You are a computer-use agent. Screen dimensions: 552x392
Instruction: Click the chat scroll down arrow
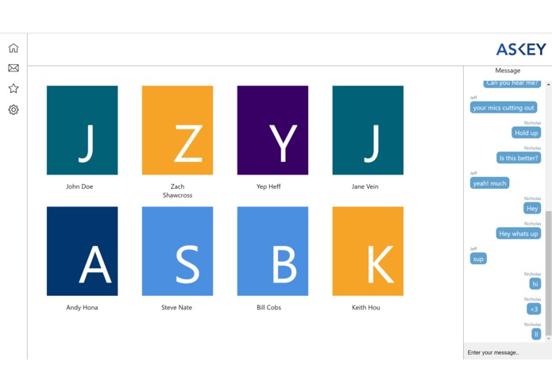pos(548,339)
